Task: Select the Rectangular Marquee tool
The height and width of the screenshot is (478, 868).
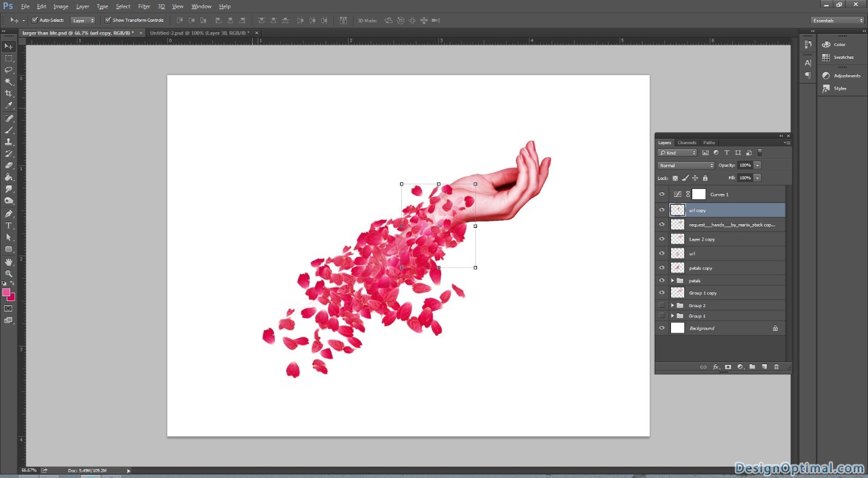Action: (8, 58)
